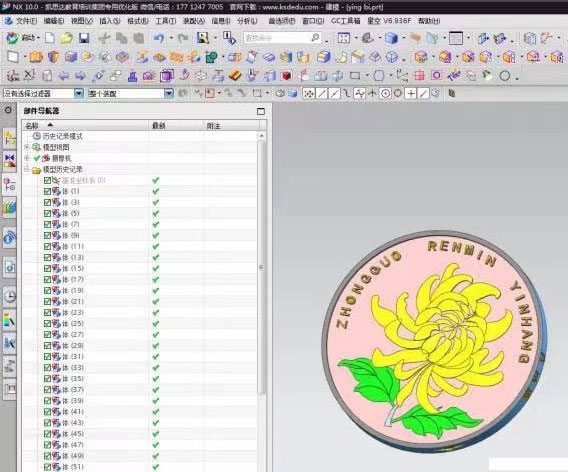Click the Fit view icon in the top toolbar
The height and width of the screenshot is (472, 568).
[343, 38]
